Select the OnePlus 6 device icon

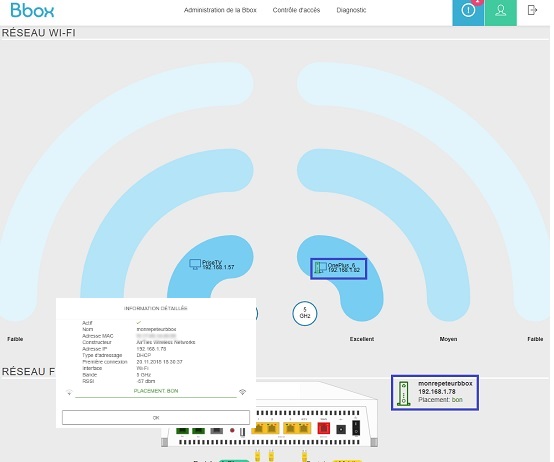tap(320, 267)
